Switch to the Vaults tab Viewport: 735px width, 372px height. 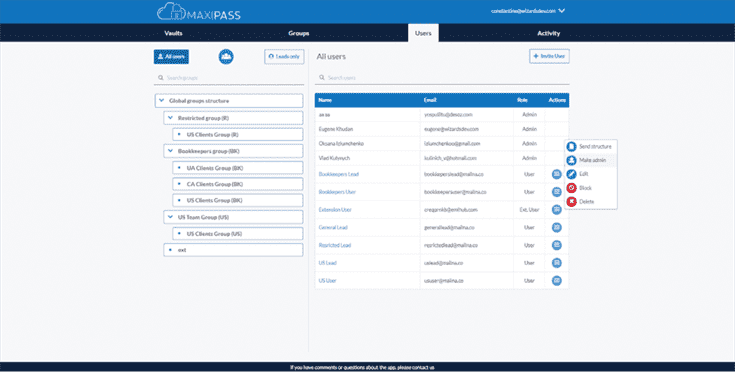tap(173, 33)
